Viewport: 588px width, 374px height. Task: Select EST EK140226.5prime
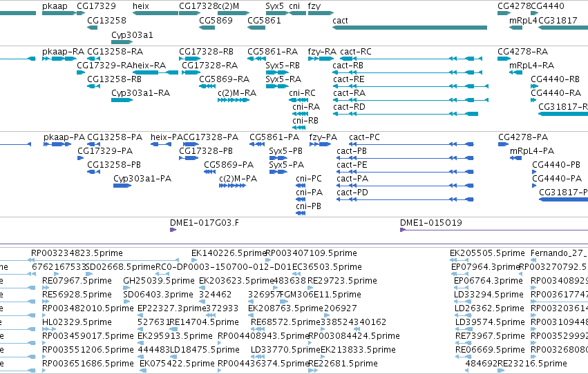coord(228,253)
